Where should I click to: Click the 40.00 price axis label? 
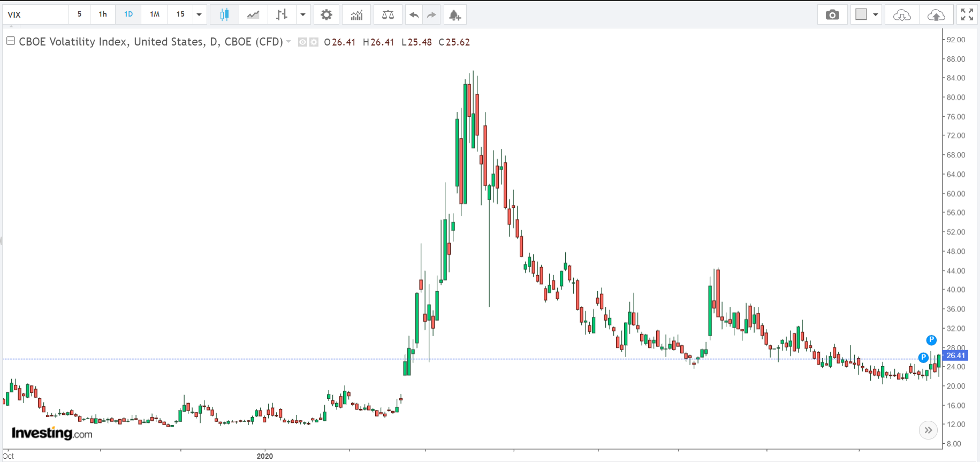coord(956,290)
